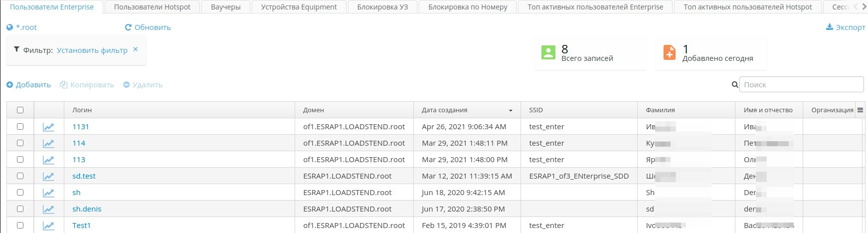
Task: Click the plus icon to add user
Action: [10, 85]
